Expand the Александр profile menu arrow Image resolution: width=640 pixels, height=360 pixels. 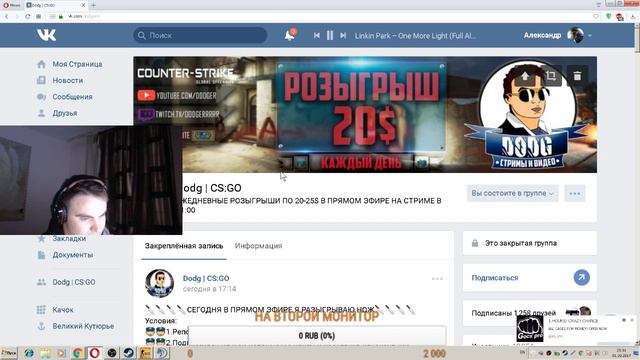click(x=590, y=36)
